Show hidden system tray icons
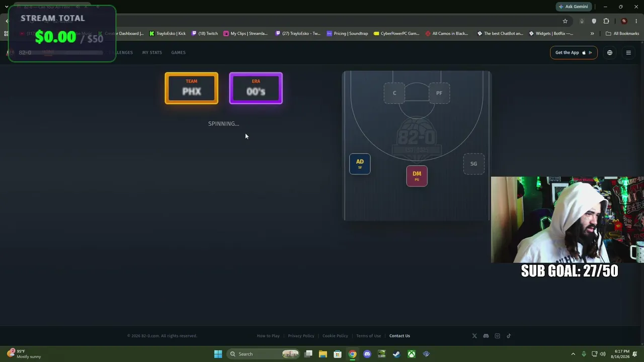The image size is (644, 362). (573, 354)
